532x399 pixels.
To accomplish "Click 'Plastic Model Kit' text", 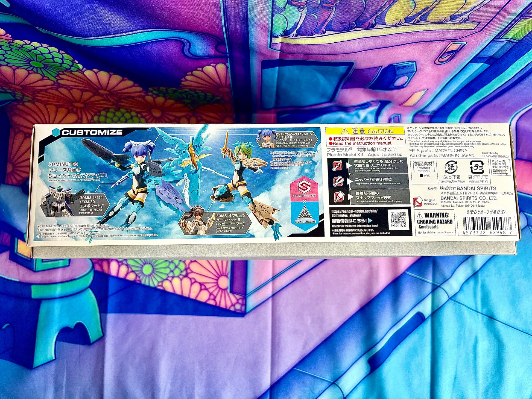I will (345, 155).
